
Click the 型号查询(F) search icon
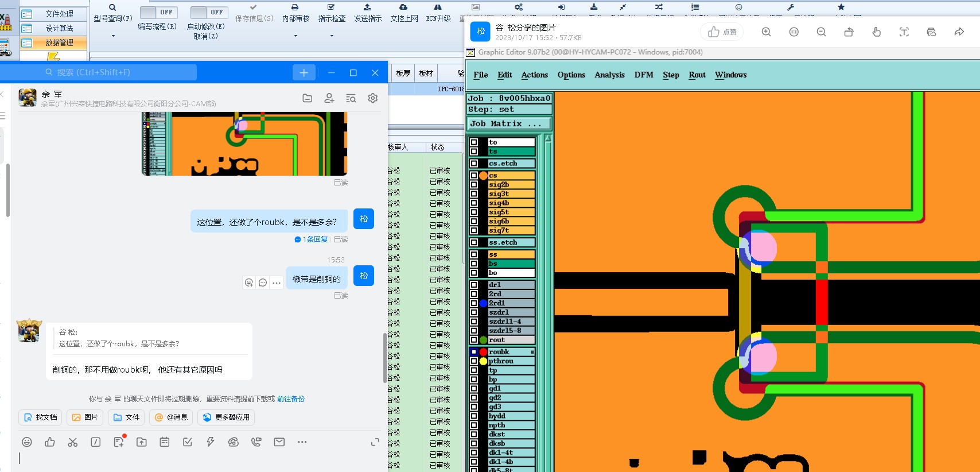(112, 7)
